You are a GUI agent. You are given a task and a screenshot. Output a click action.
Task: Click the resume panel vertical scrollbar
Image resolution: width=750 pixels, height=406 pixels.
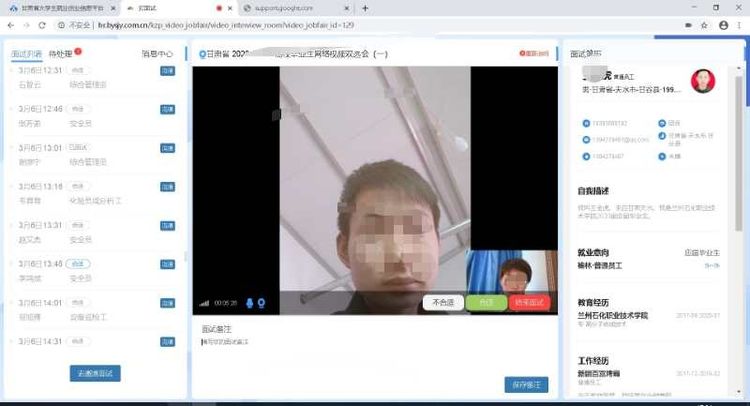click(739, 153)
